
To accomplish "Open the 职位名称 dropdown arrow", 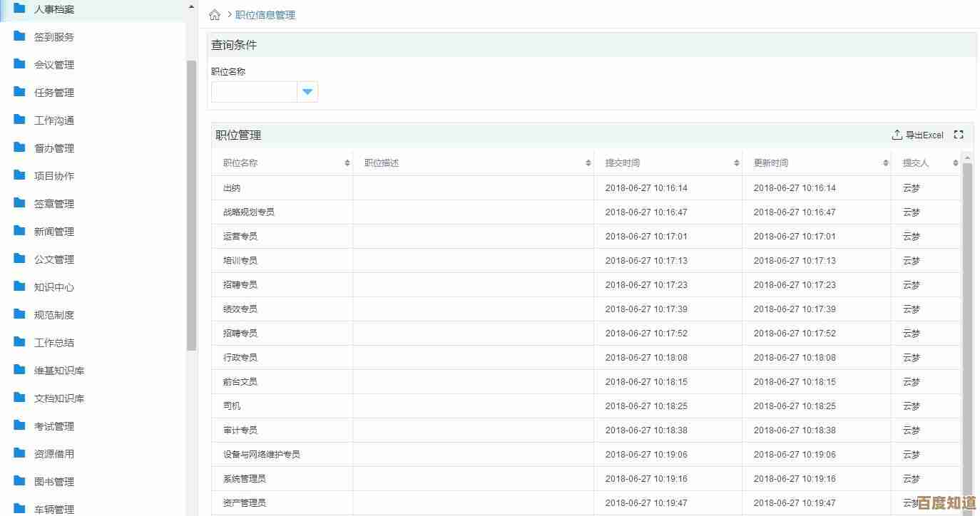I will click(307, 92).
